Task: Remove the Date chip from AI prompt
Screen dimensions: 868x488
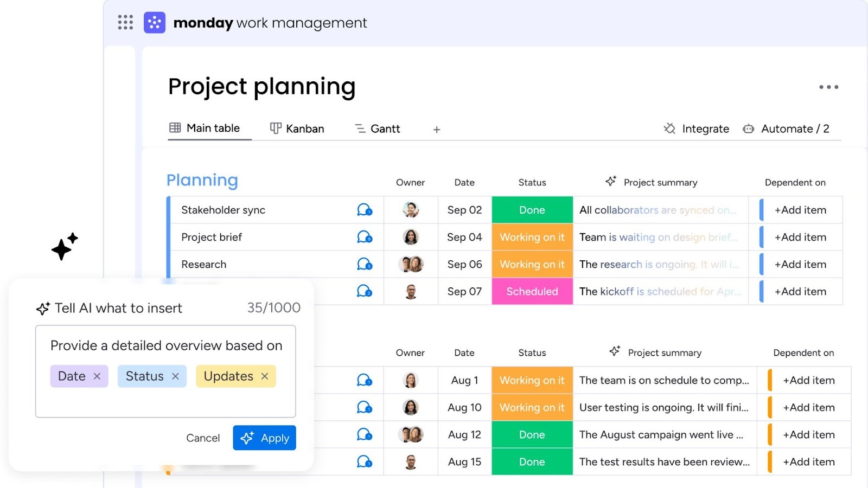Action: [x=97, y=376]
